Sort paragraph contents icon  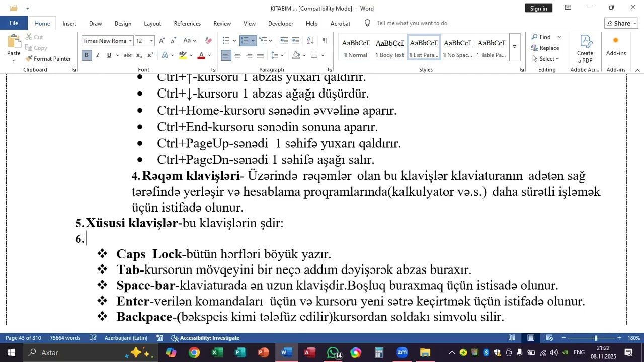[x=310, y=41]
